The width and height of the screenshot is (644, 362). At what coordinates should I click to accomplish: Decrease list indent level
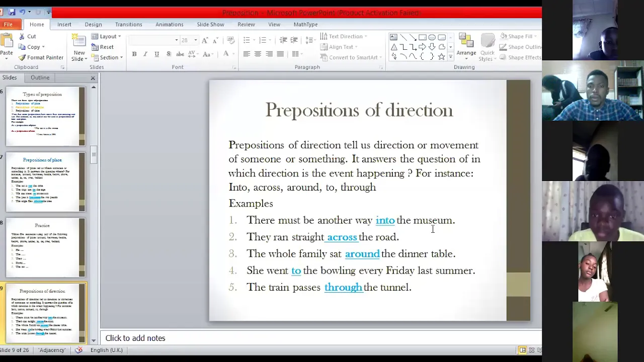point(283,40)
